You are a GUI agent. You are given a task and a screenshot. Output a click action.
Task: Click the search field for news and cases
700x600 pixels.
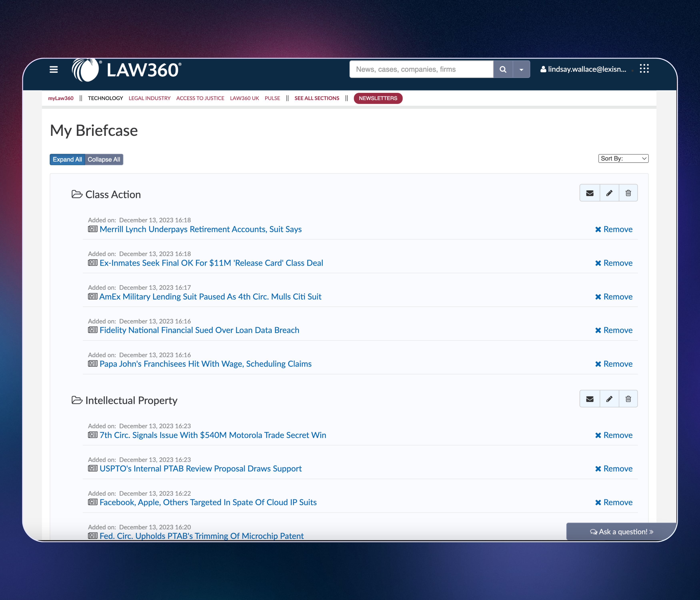pyautogui.click(x=421, y=69)
